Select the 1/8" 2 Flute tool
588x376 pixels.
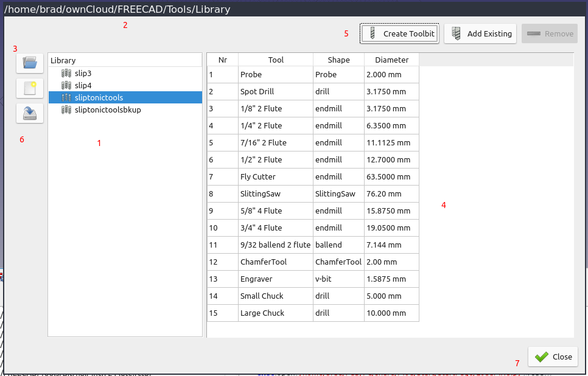(276, 109)
